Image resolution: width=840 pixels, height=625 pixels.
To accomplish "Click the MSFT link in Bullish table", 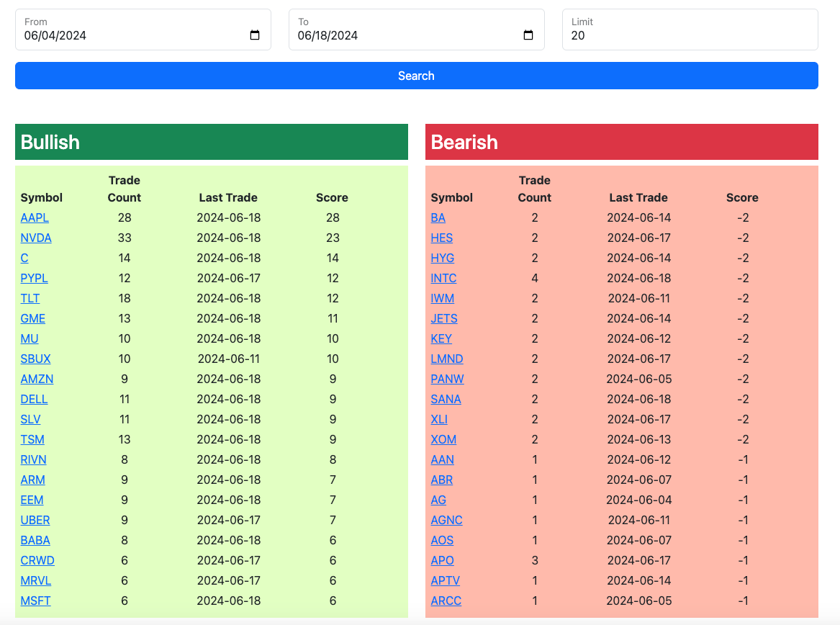I will tap(35, 601).
